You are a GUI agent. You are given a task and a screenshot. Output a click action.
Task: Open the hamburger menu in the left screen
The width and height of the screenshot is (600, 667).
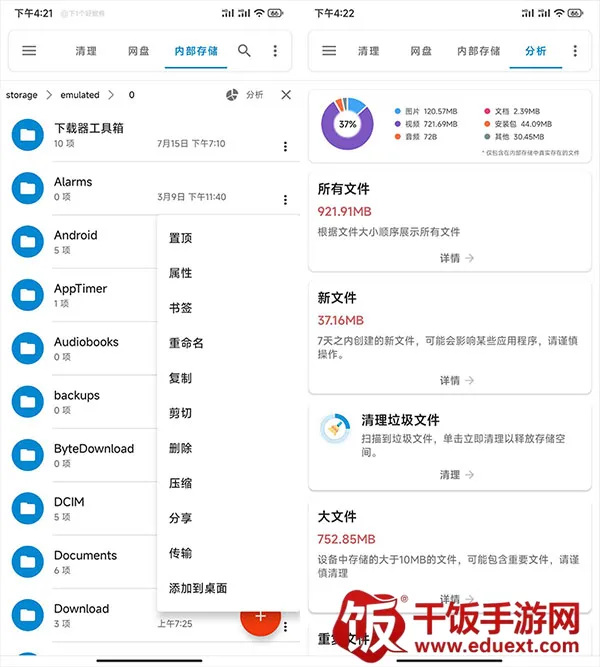[29, 51]
